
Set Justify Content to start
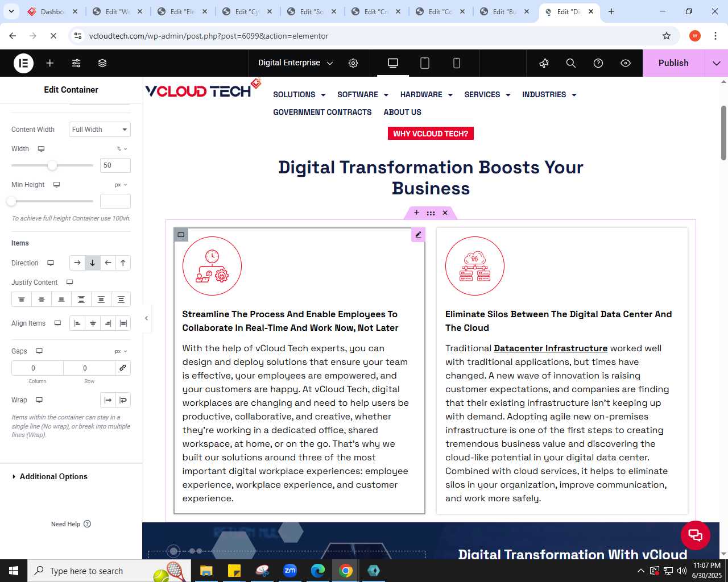tap(22, 300)
